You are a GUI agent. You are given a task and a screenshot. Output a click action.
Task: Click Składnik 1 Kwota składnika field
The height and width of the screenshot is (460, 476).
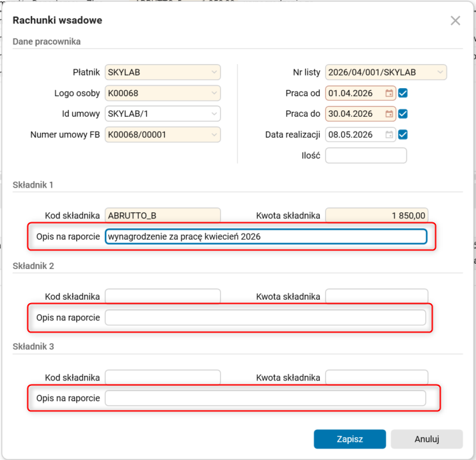[377, 216]
